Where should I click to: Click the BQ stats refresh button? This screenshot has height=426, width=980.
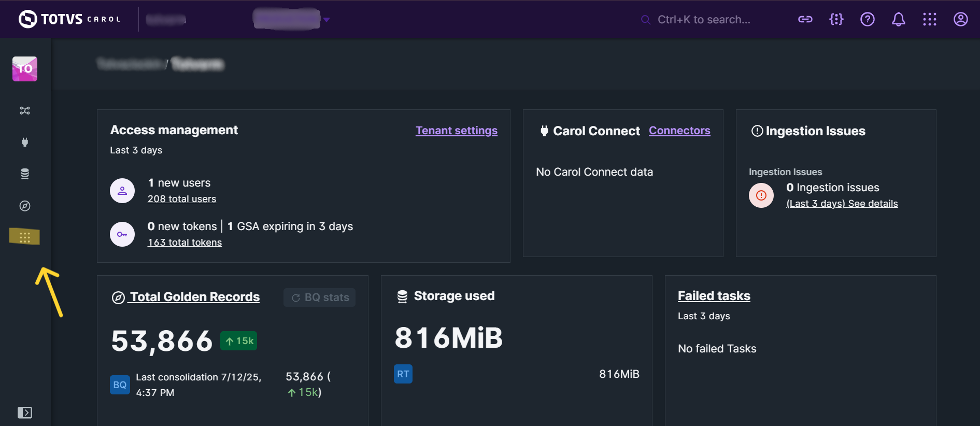click(320, 297)
